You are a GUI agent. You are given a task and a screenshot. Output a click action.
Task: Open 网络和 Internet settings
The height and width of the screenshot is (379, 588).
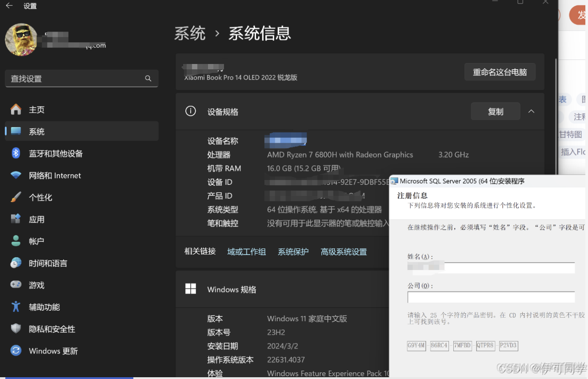coord(81,175)
